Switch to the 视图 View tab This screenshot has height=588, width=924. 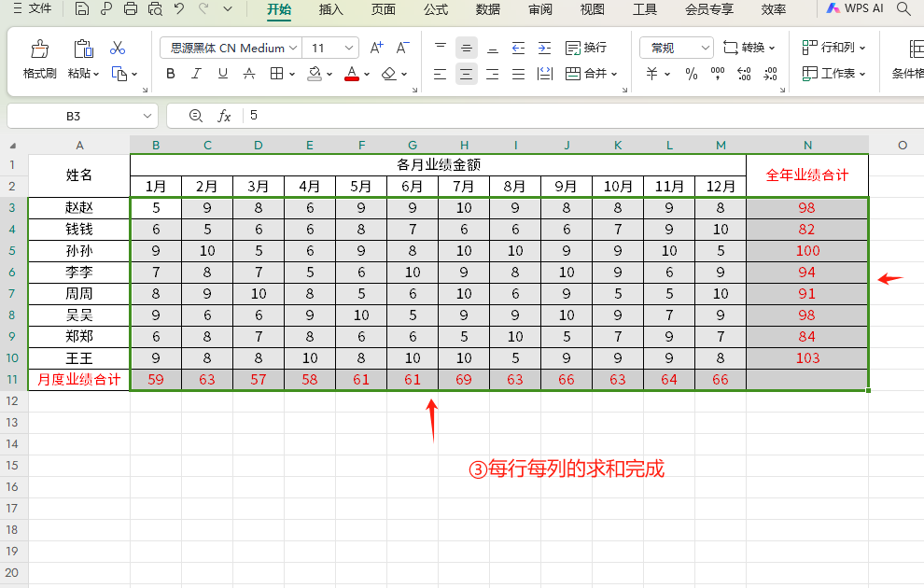pyautogui.click(x=593, y=9)
